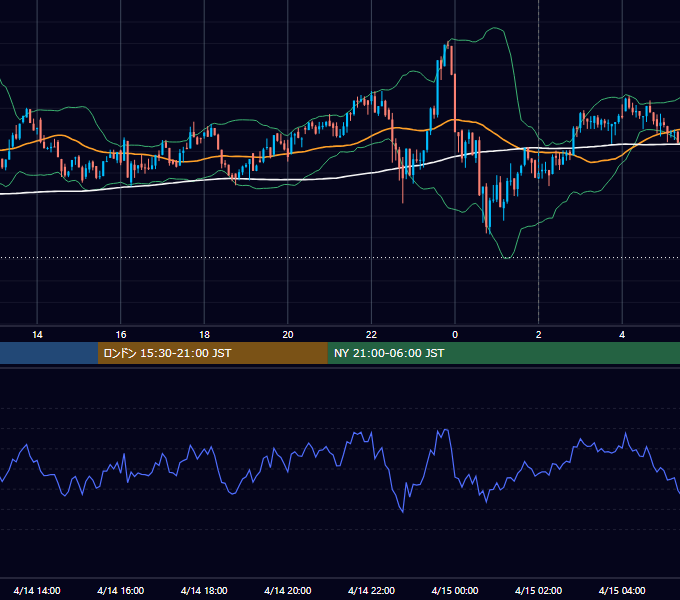Click the 4/15 02:00 date label
Viewport: 680px width, 600px height.
(538, 590)
